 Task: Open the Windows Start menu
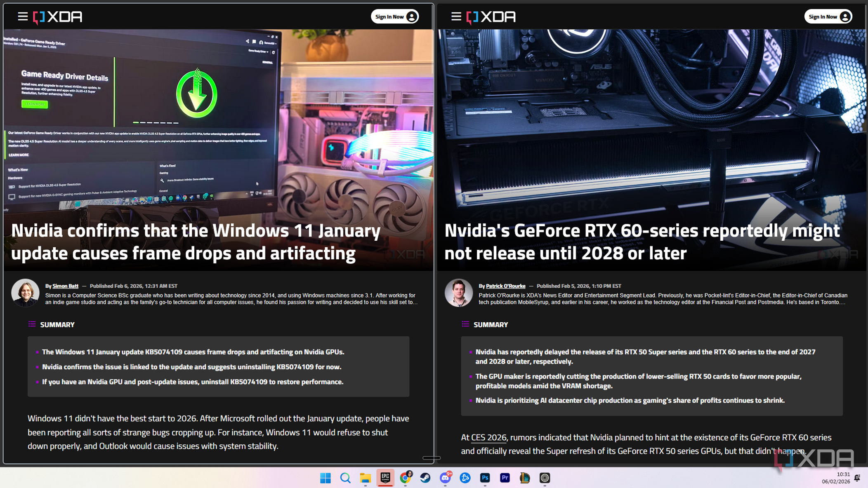click(x=325, y=478)
